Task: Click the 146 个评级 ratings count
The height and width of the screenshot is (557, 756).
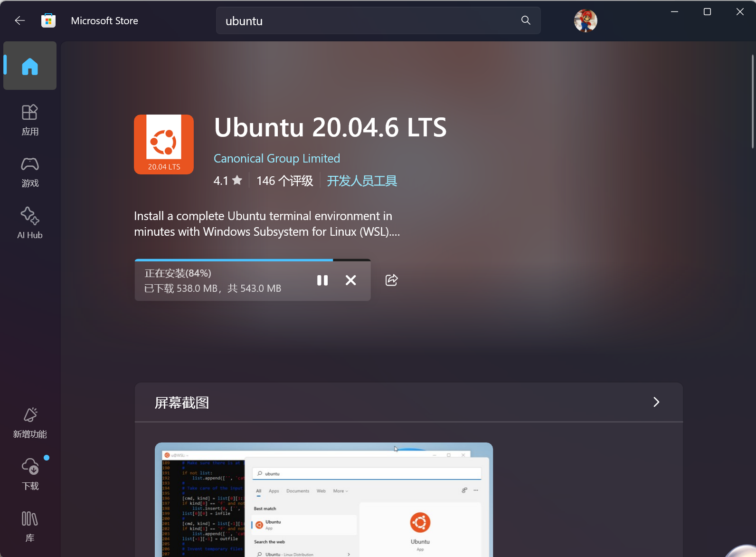Action: 284,181
